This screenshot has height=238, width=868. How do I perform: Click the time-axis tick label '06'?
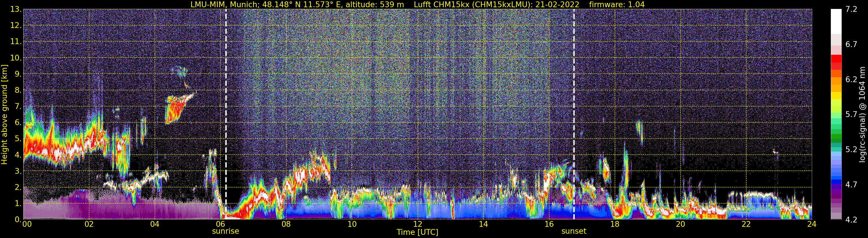[220, 224]
